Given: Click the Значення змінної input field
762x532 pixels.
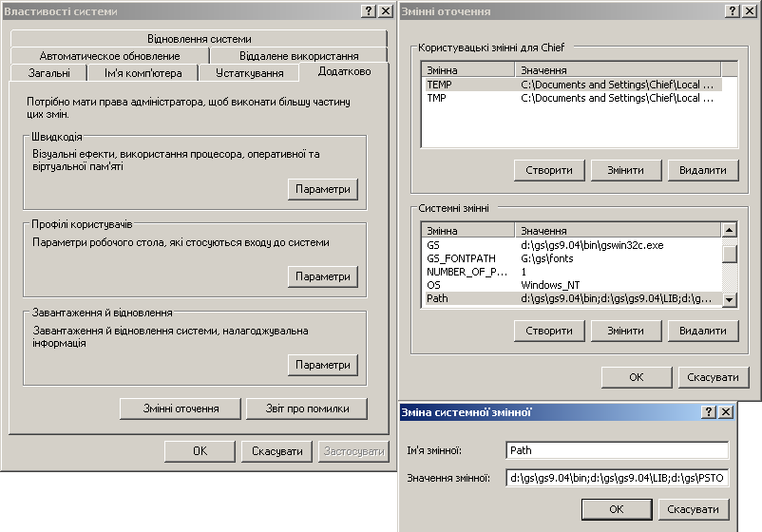Looking at the screenshot, I should point(618,478).
